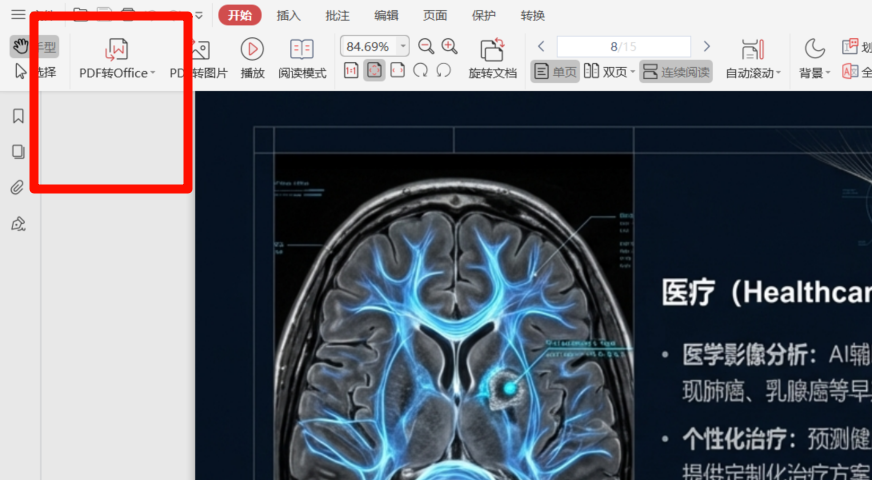Switch to the 转换 tab
This screenshot has width=872, height=480.
tap(532, 16)
